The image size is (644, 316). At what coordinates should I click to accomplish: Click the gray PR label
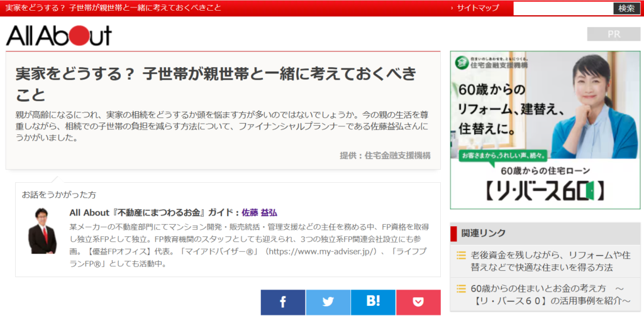point(614,35)
